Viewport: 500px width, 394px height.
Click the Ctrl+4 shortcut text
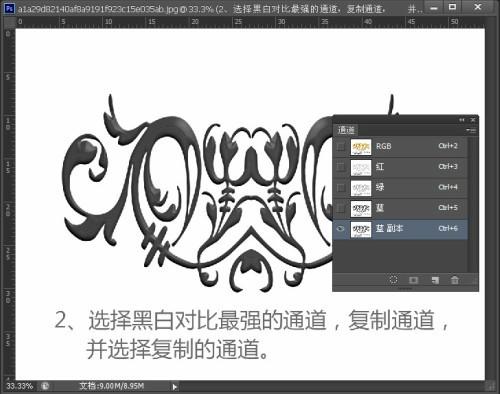tap(448, 187)
